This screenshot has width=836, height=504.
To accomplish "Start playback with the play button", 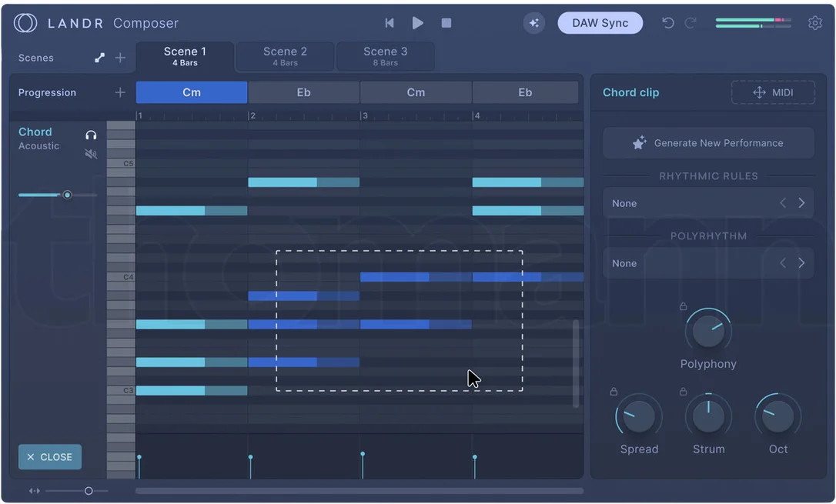I will click(418, 23).
